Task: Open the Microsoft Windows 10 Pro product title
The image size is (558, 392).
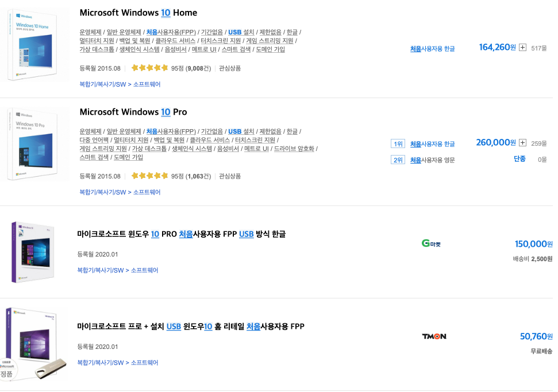Action: point(133,112)
